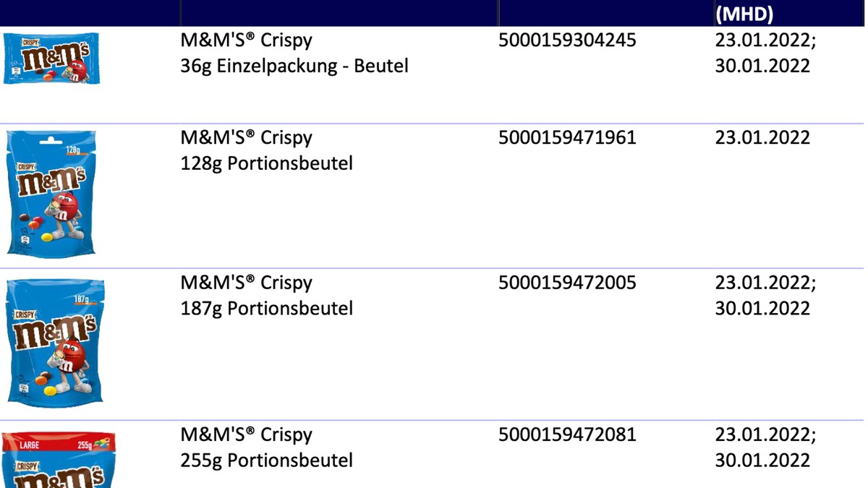Select barcode number 5000159471961
Viewport: 868px width, 488px height.
tap(567, 137)
